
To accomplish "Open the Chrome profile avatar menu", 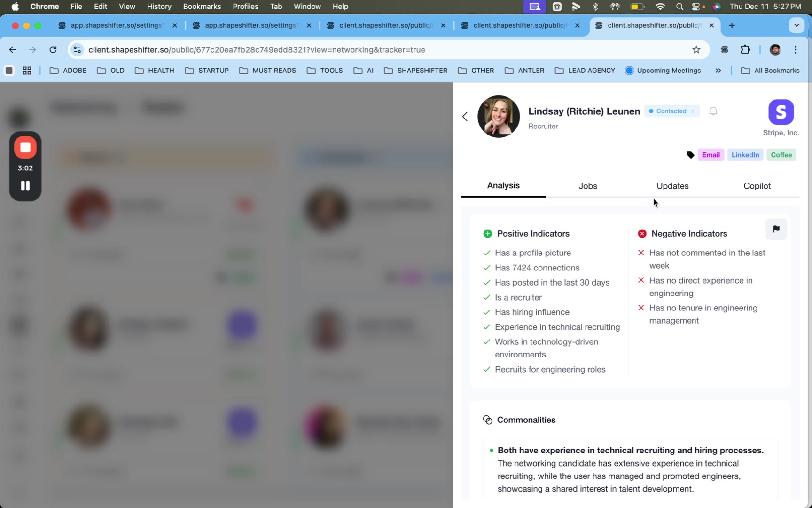I will click(775, 49).
